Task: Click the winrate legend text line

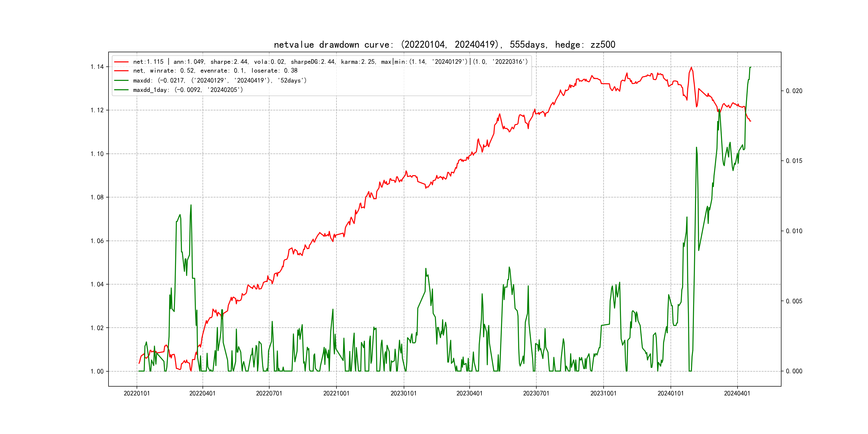Action: pos(215,71)
